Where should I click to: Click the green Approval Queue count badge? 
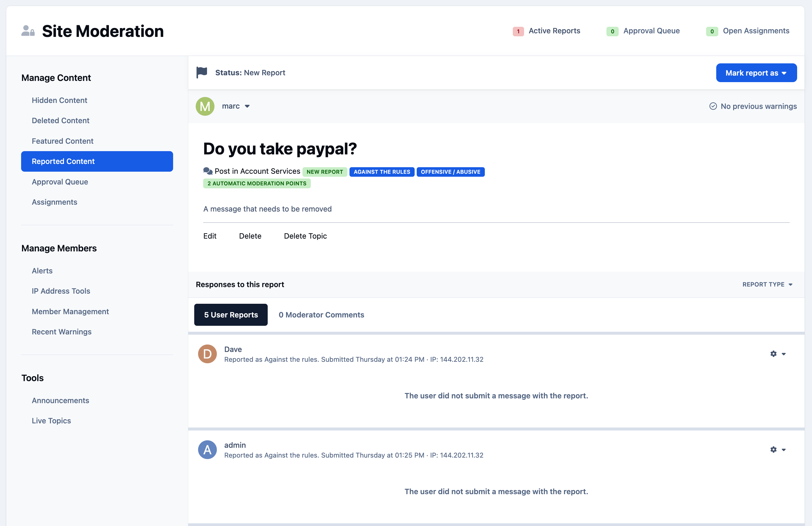pyautogui.click(x=612, y=31)
